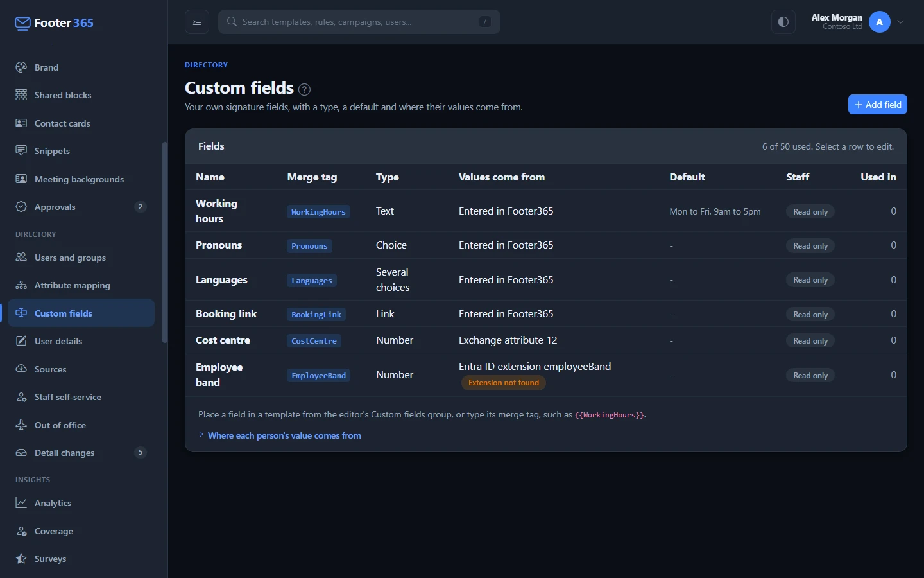Open Brand in sidebar
This screenshot has height=578, width=924.
click(x=81, y=67)
